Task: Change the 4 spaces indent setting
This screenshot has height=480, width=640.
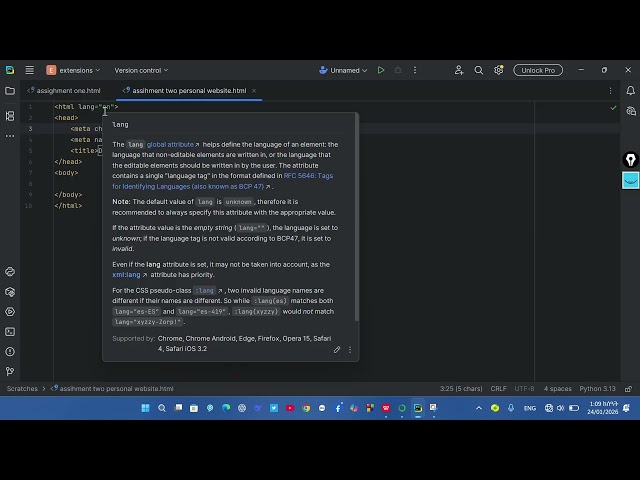Action: (557, 389)
